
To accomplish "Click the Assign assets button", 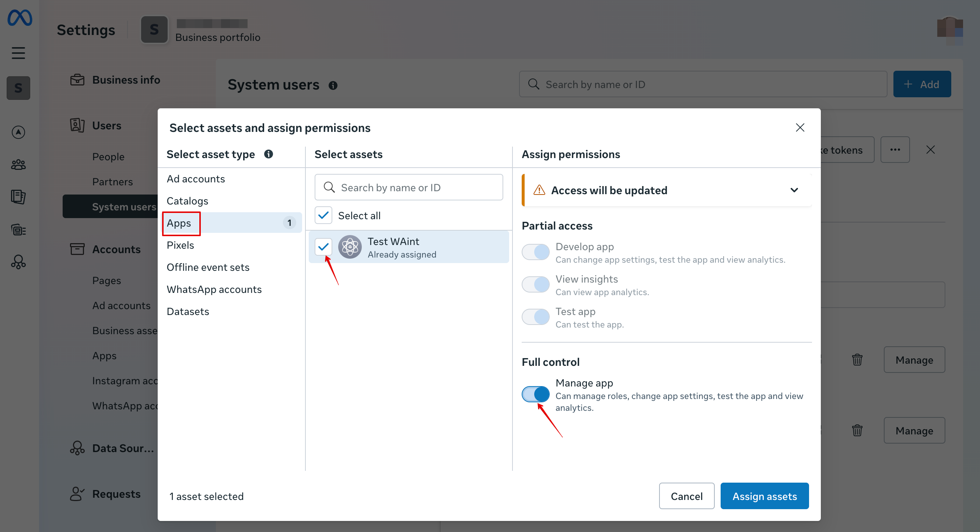I will 764,496.
